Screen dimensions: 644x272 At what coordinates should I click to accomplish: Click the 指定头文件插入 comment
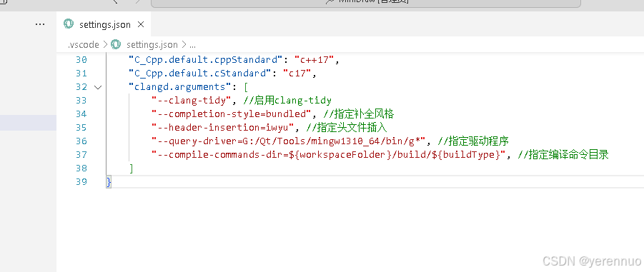[347, 128]
